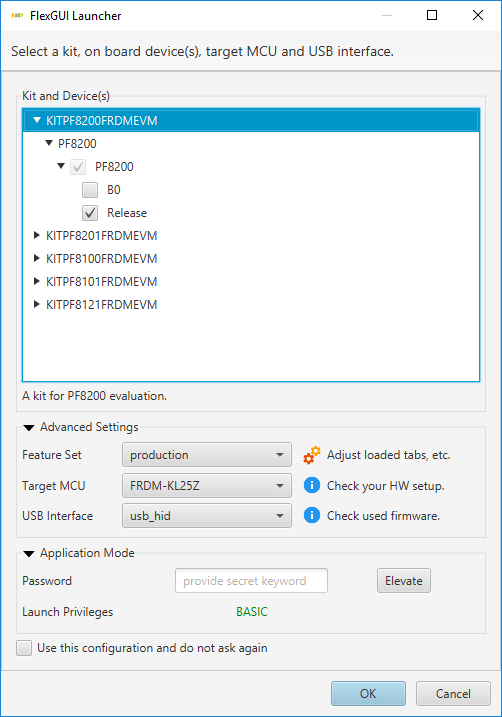Viewport: 502px width, 717px height.
Task: Collapse the Advanced Settings section
Action: coord(29,428)
